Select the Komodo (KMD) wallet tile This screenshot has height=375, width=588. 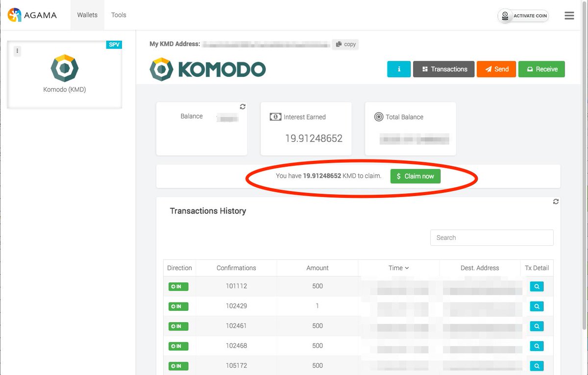tap(64, 74)
